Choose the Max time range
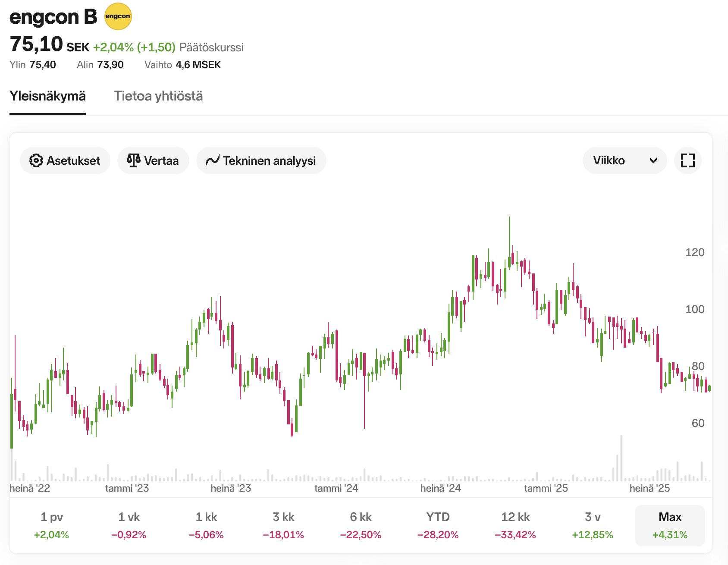The height and width of the screenshot is (565, 728). coord(670,525)
